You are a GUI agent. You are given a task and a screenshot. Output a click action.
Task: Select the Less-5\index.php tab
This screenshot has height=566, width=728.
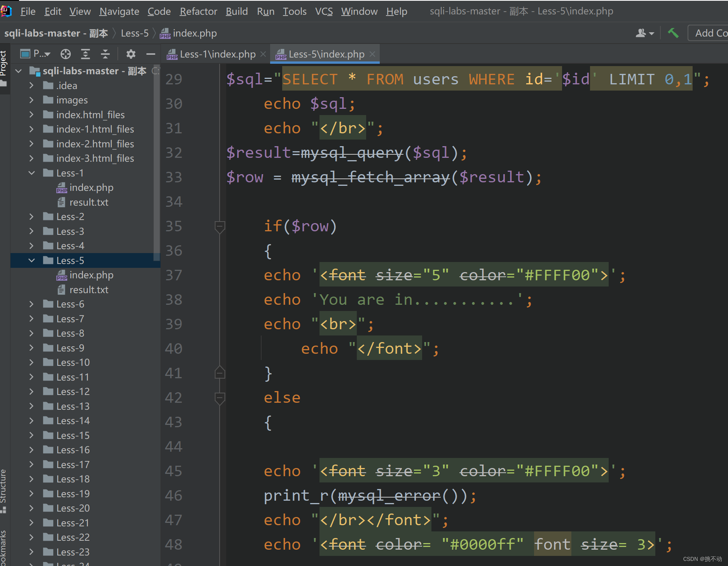(x=326, y=54)
